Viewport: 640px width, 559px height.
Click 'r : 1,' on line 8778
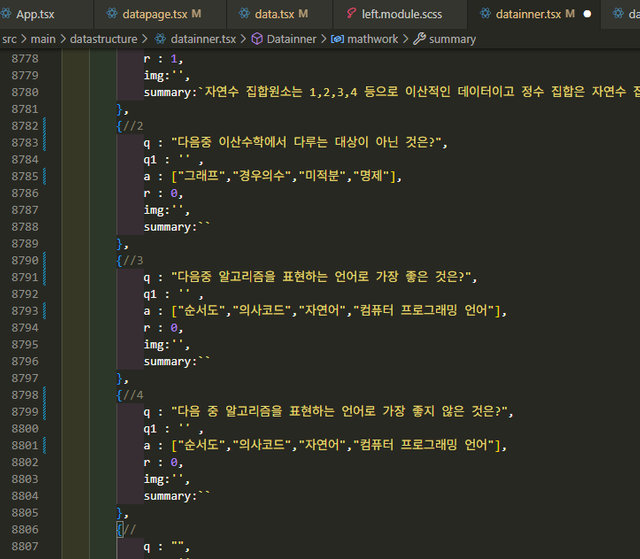pos(163,59)
